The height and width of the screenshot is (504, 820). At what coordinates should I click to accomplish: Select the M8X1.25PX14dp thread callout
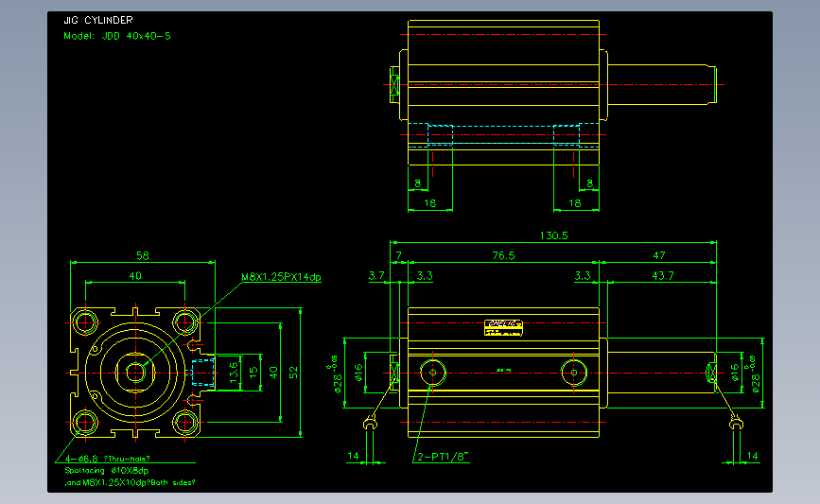281,277
